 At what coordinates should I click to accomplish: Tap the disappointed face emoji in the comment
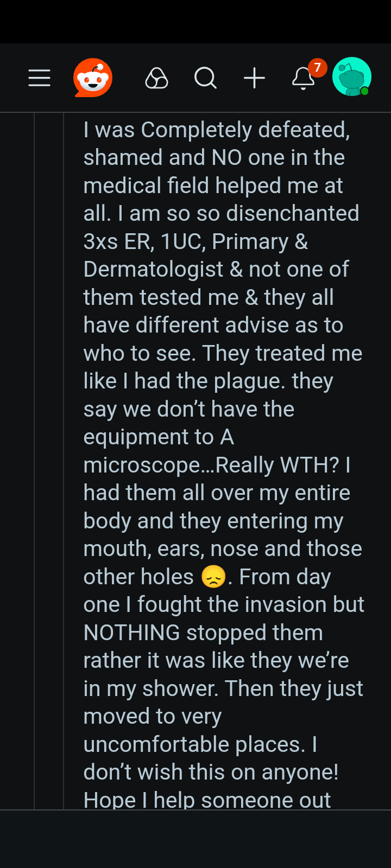[x=213, y=577]
